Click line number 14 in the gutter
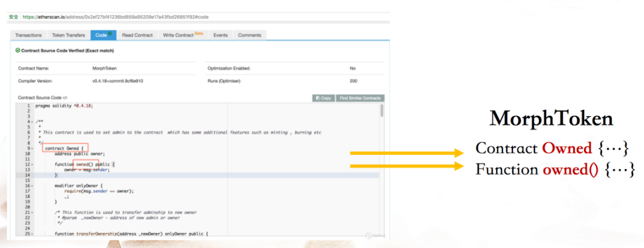Screen dimensions: 644x248 tap(26, 175)
